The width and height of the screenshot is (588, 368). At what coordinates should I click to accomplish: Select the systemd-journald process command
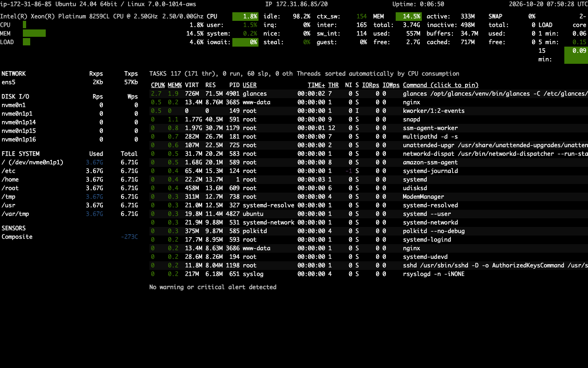(x=430, y=171)
